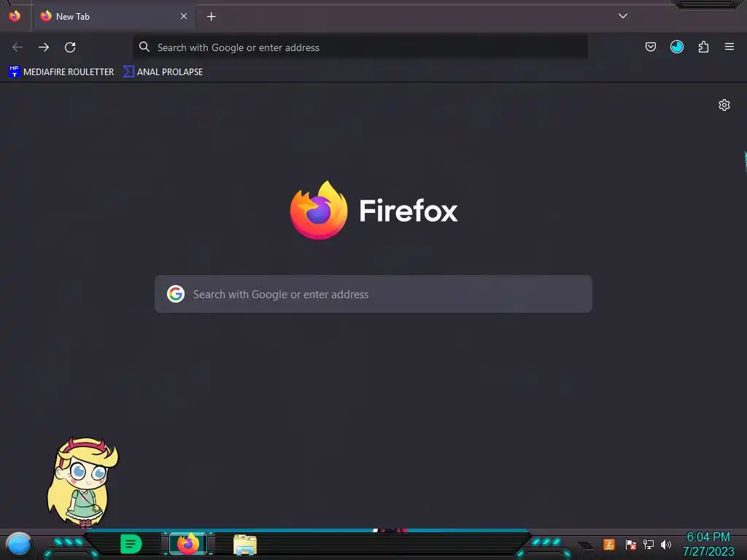Open the File Explorer taskbar icon

tap(245, 545)
